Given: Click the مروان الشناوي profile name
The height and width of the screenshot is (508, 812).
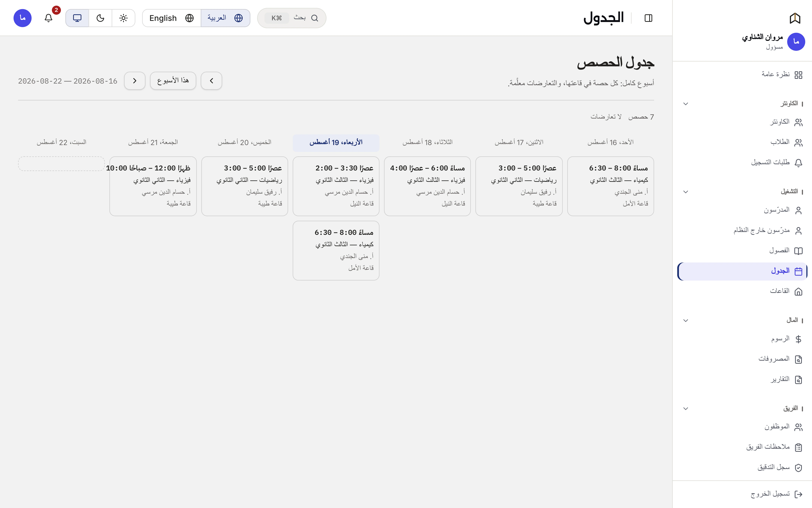Looking at the screenshot, I should 762,37.
